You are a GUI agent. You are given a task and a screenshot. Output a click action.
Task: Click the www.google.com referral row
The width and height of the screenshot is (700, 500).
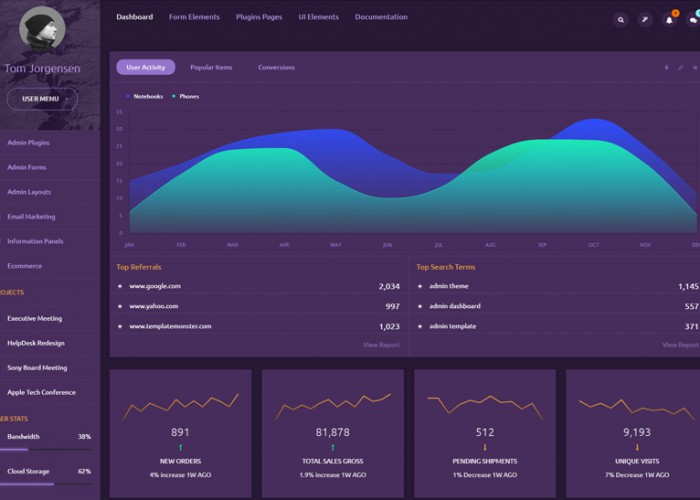[259, 286]
